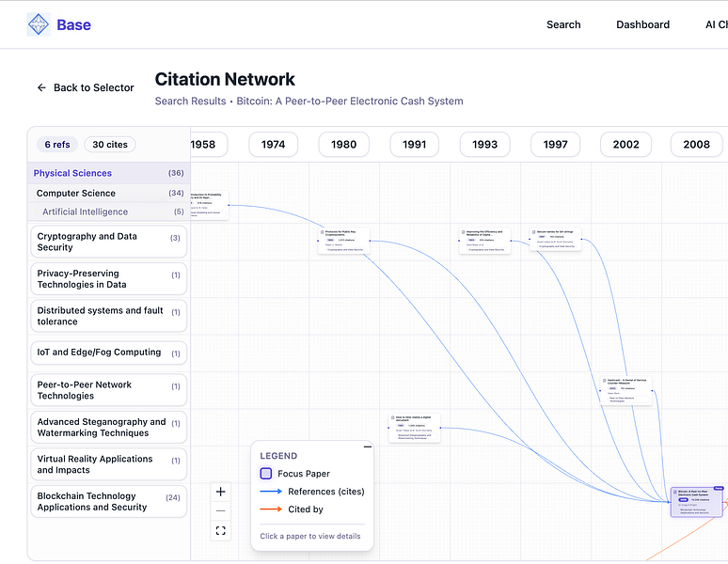
Task: Select Advanced Steganography and Watermarking Techniques topic
Action: pos(109,427)
